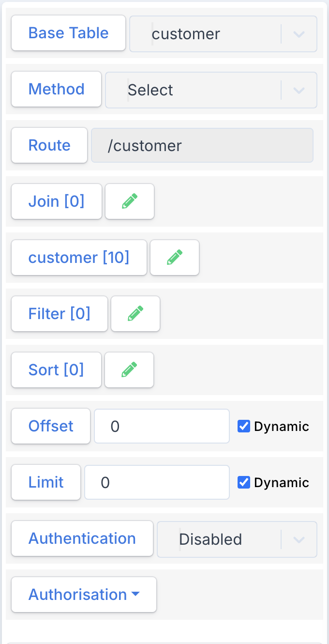Click the Method label button
Screen dimensions: 329x644
point(56,89)
